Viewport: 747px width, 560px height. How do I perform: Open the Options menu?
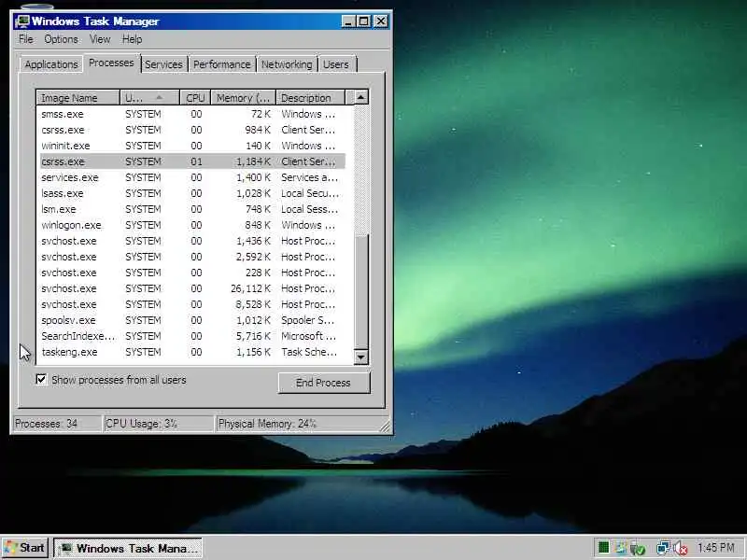coord(61,39)
